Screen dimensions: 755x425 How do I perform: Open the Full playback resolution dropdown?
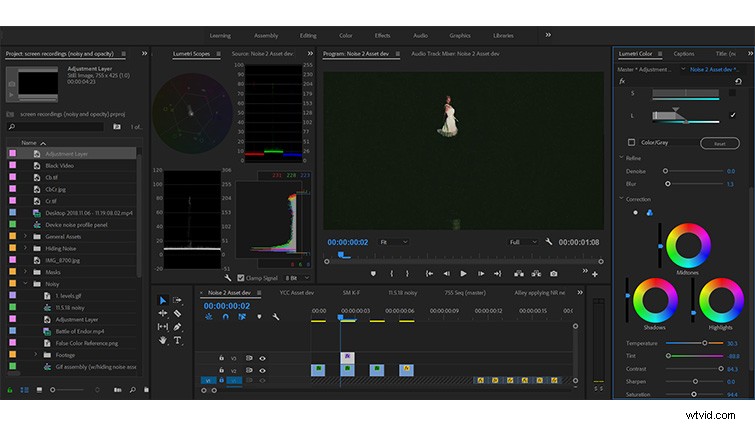click(523, 242)
